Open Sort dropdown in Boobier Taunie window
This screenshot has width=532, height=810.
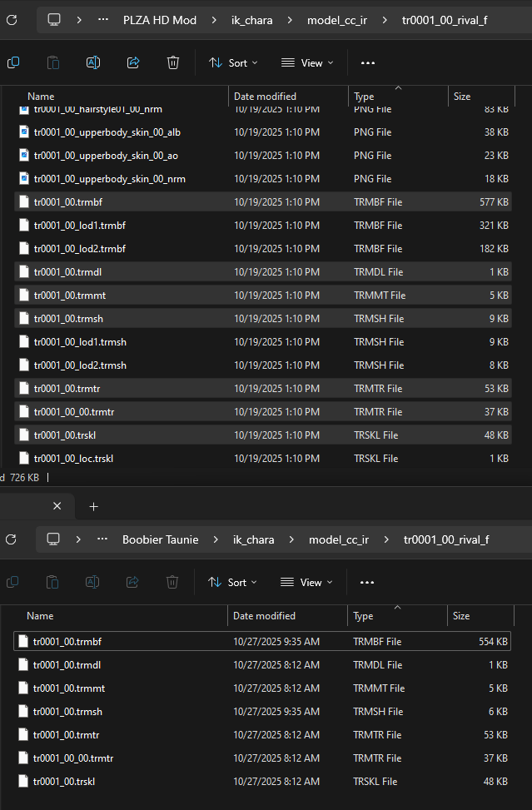[x=232, y=582]
